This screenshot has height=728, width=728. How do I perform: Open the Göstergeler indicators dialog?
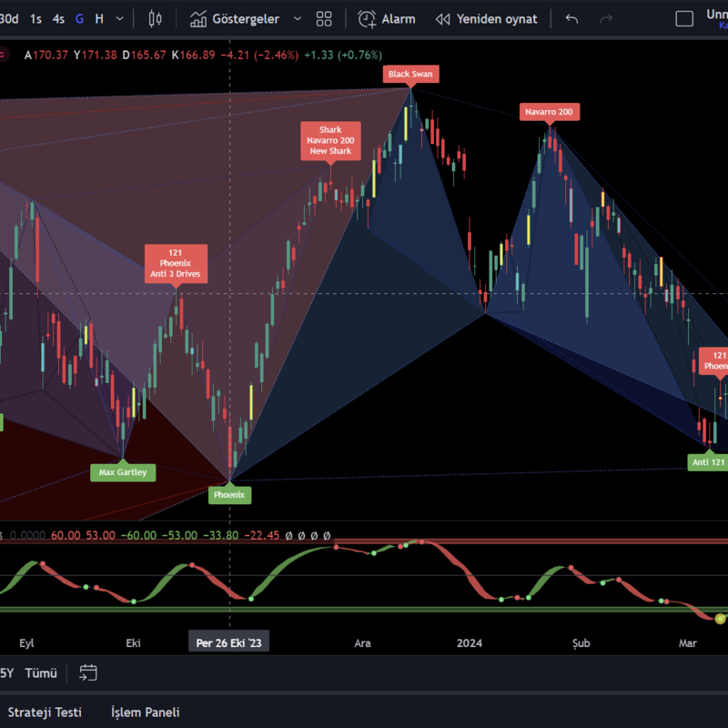pyautogui.click(x=234, y=18)
